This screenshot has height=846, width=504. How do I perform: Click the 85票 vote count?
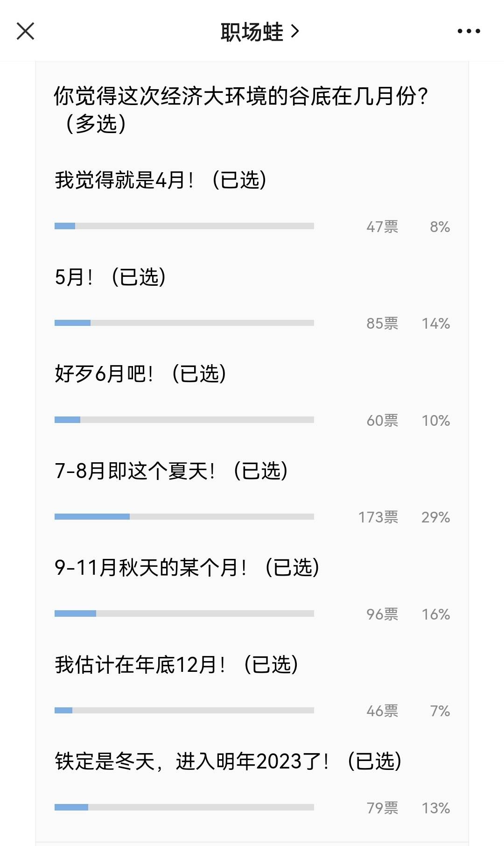(x=382, y=324)
